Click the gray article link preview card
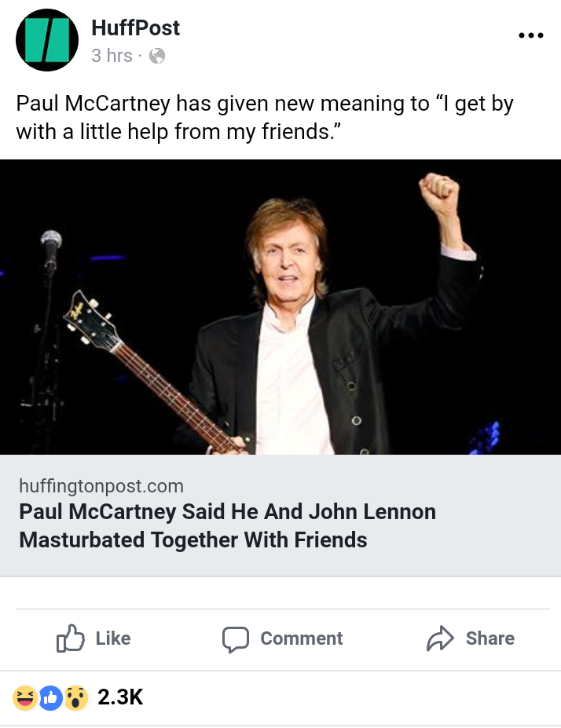 point(280,515)
